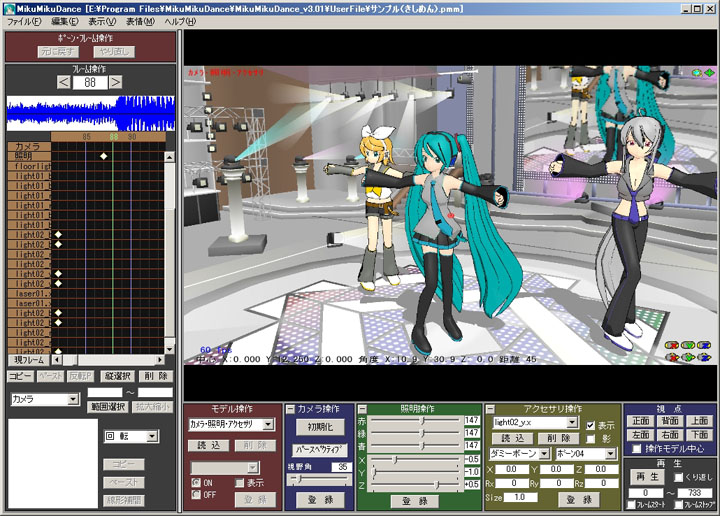Open the ファイル(F) menu
The image size is (720, 516).
pyautogui.click(x=23, y=22)
